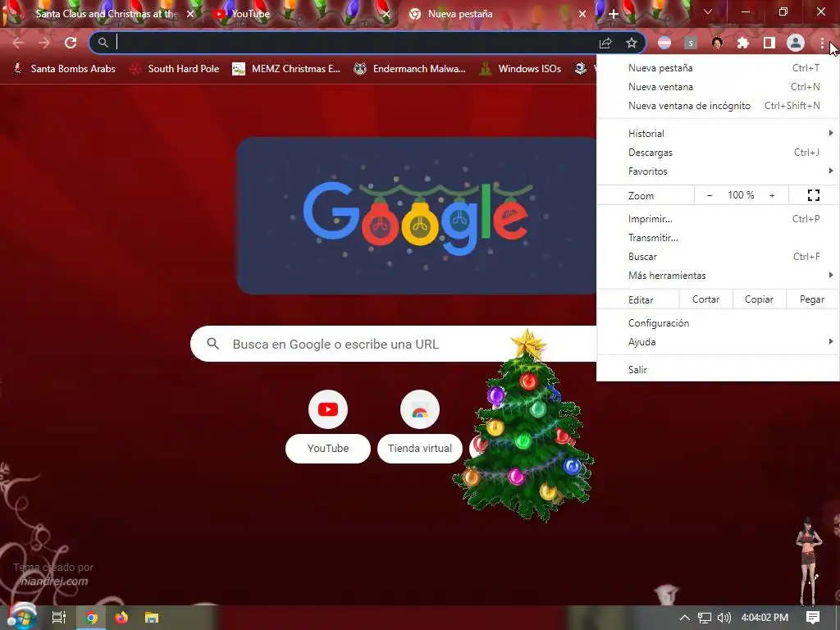Expand Más herramientas submenu

(718, 276)
